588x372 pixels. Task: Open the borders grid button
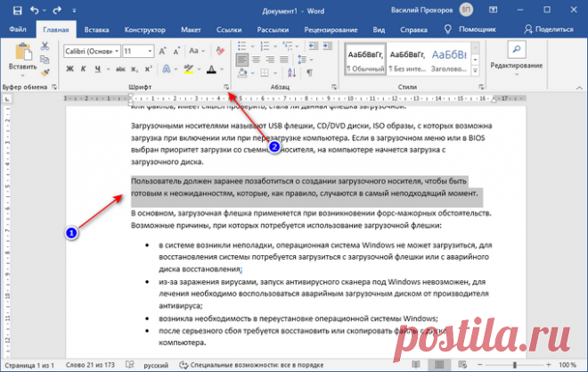tap(265, 72)
